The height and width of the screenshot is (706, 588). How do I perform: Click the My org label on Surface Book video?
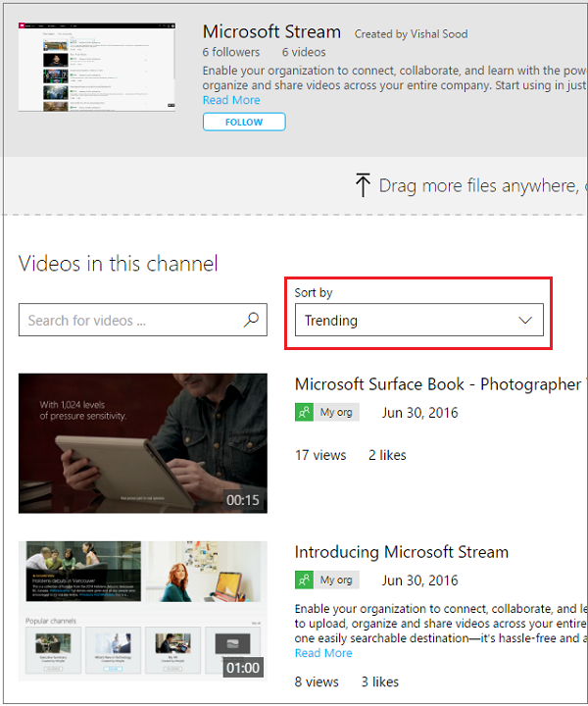336,412
